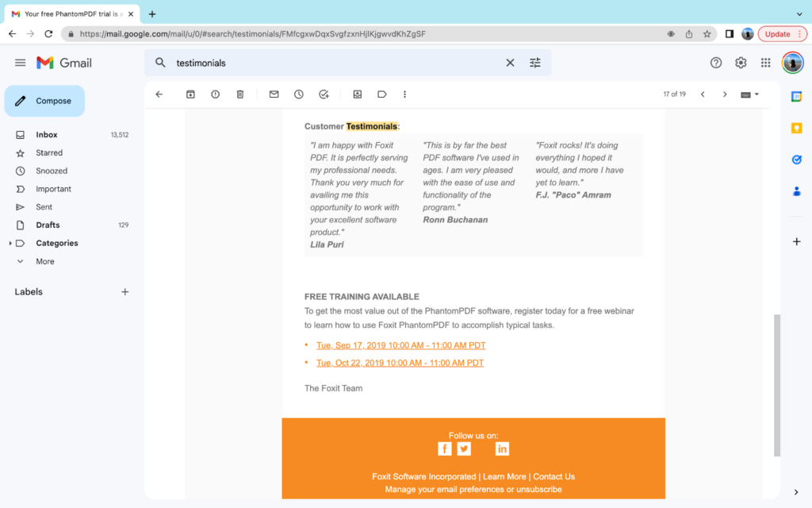Open Google Calendar side panel
This screenshot has width=812, height=508.
click(796, 96)
